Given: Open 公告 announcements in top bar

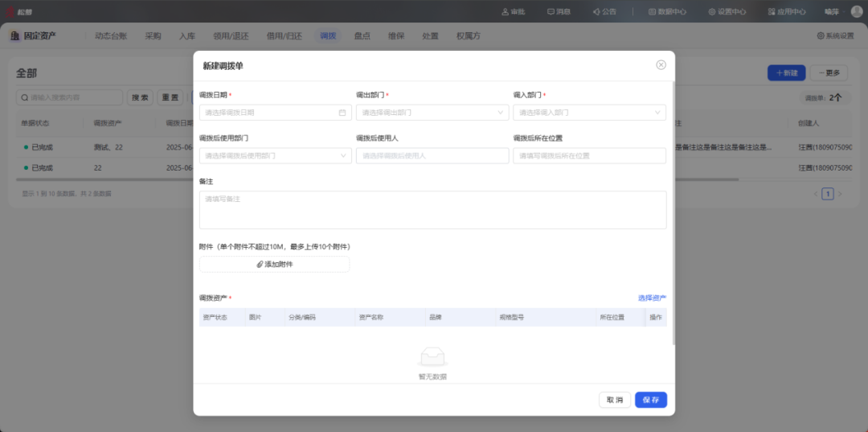Looking at the screenshot, I should 604,12.
